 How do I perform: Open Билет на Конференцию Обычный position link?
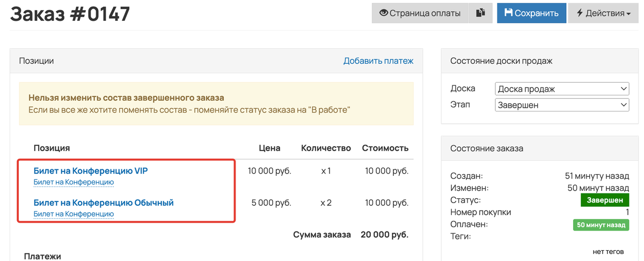104,203
